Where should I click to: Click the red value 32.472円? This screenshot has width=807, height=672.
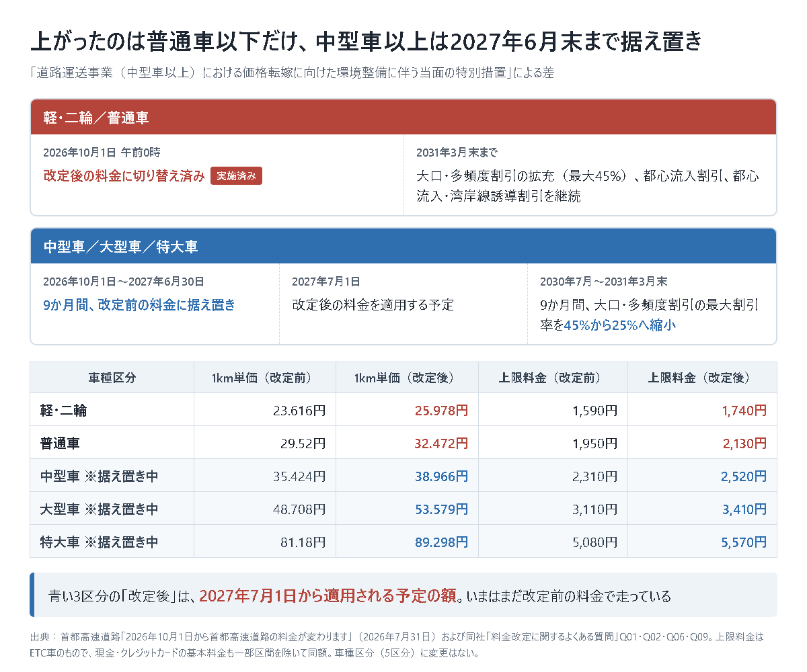point(441,443)
